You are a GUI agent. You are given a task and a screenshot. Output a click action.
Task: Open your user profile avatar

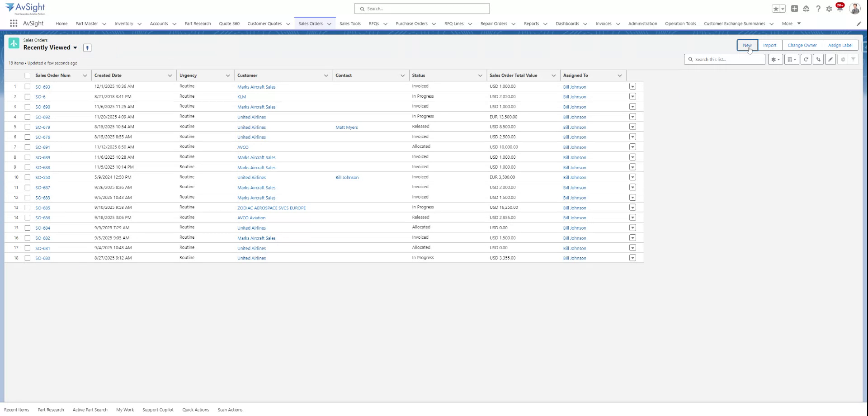pyautogui.click(x=854, y=8)
